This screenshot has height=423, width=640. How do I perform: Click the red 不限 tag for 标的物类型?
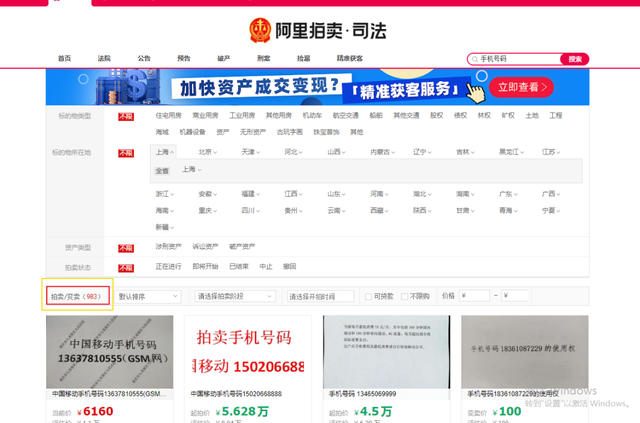click(126, 116)
